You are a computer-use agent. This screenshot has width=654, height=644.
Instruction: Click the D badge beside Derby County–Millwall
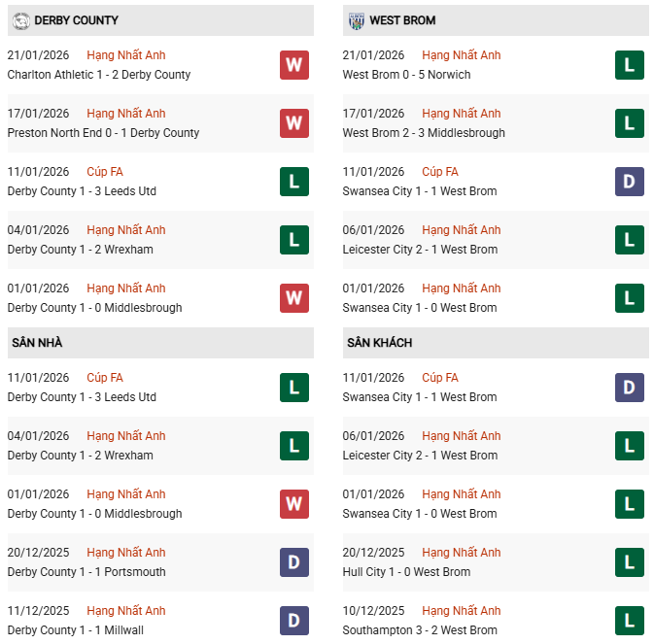click(294, 621)
